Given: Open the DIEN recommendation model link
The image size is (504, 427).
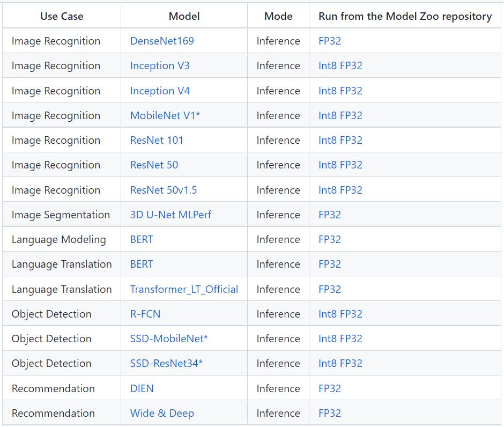Looking at the screenshot, I should pyautogui.click(x=142, y=388).
